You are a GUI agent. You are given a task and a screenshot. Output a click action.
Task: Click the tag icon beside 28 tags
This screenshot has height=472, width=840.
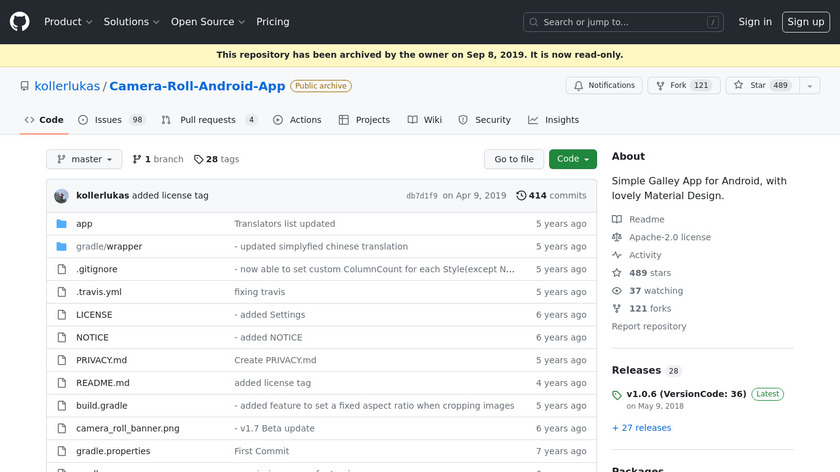pos(199,159)
